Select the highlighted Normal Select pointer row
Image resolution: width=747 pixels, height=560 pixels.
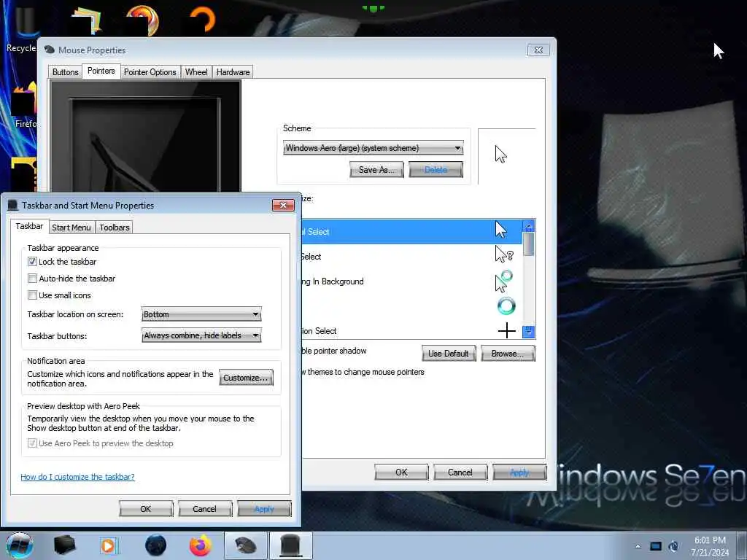pyautogui.click(x=411, y=232)
